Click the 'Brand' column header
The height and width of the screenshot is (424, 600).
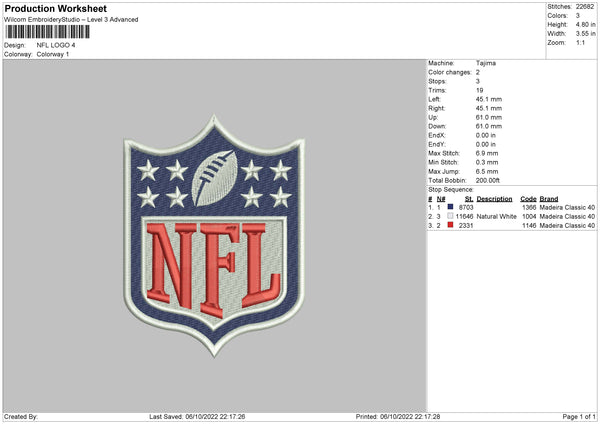click(549, 199)
